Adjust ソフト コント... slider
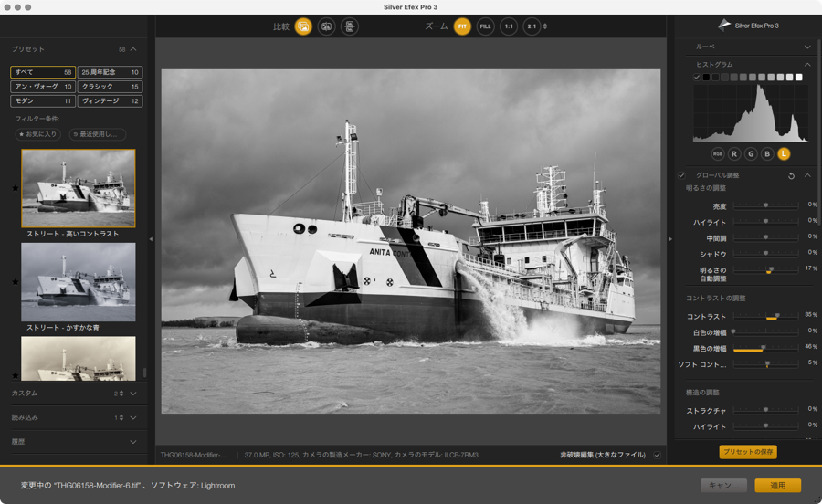 pos(765,363)
